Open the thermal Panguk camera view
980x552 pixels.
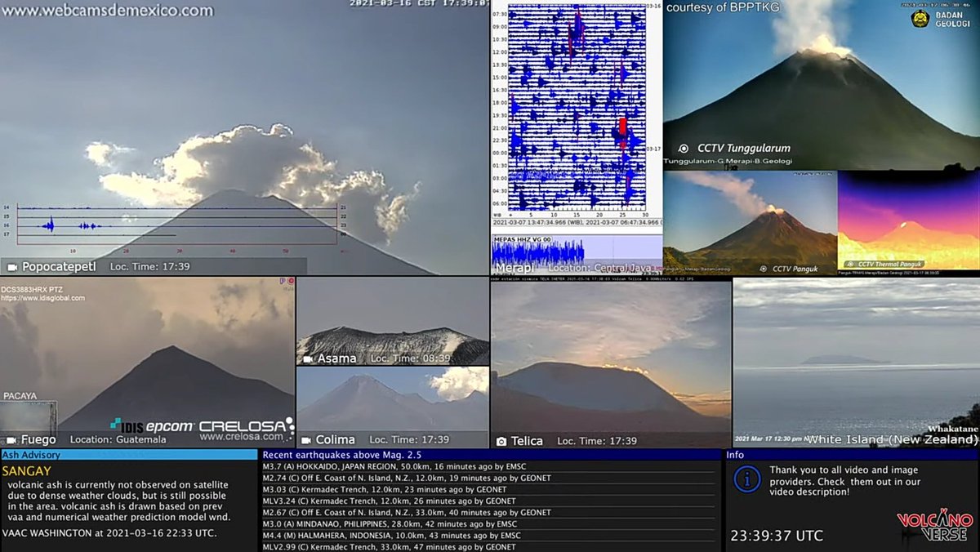click(909, 221)
